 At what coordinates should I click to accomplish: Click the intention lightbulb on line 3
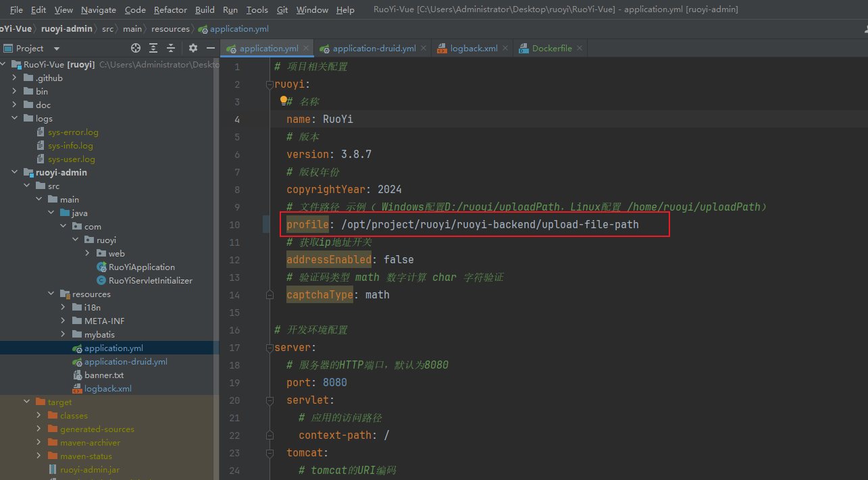(x=284, y=101)
